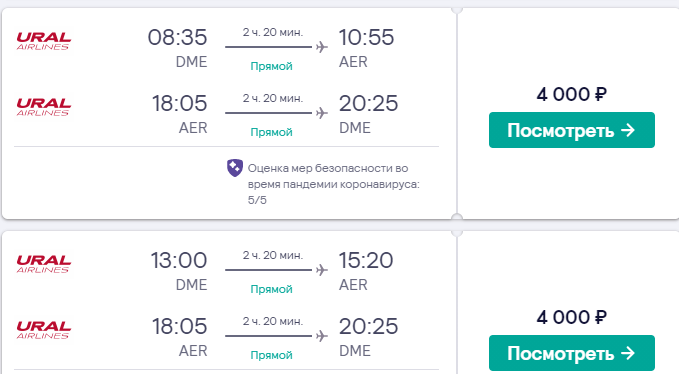Select the 08:35 departure time
Image resolution: width=679 pixels, height=374 pixels.
tap(178, 37)
